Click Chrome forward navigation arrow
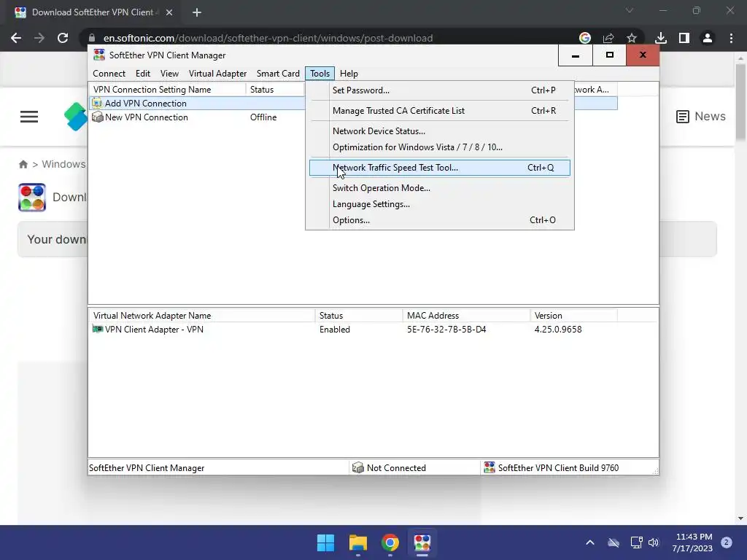This screenshot has width=747, height=560. click(x=39, y=38)
